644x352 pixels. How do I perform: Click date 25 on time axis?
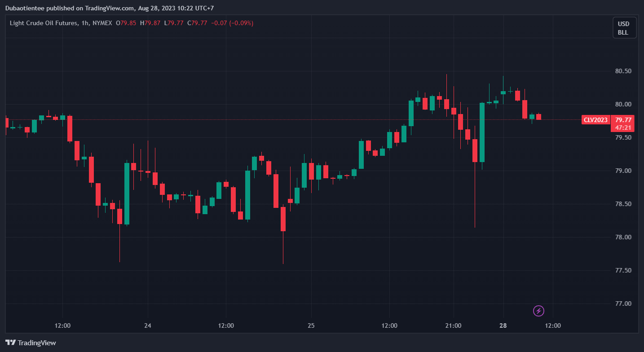tap(311, 326)
